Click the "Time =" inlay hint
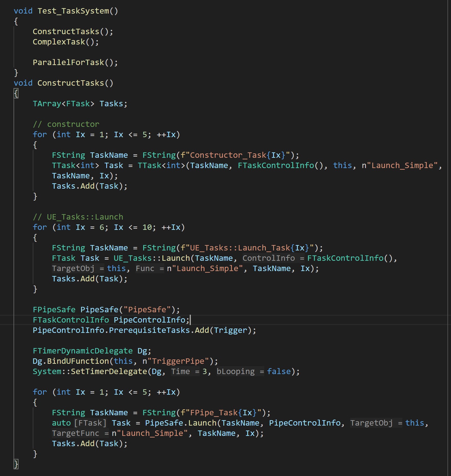 185,372
